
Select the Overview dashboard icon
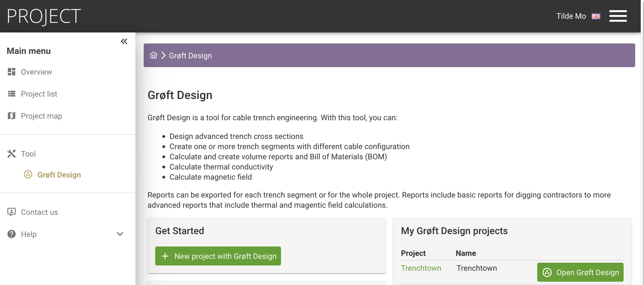[11, 72]
